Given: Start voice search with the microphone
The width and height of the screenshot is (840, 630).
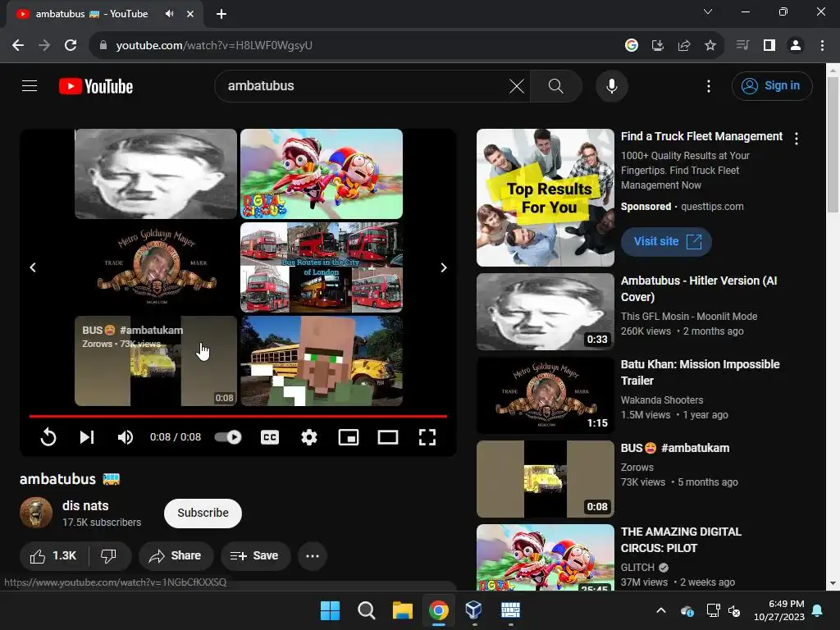Looking at the screenshot, I should pos(612,85).
